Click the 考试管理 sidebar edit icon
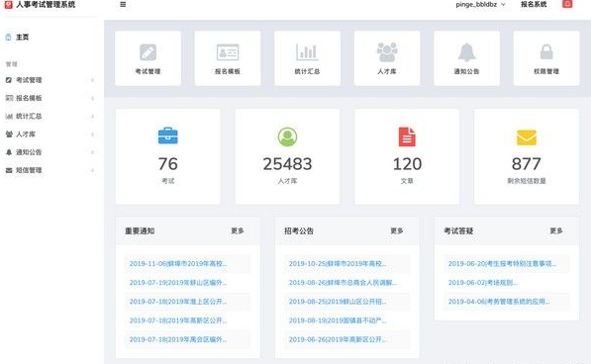594x364 pixels. (9, 80)
